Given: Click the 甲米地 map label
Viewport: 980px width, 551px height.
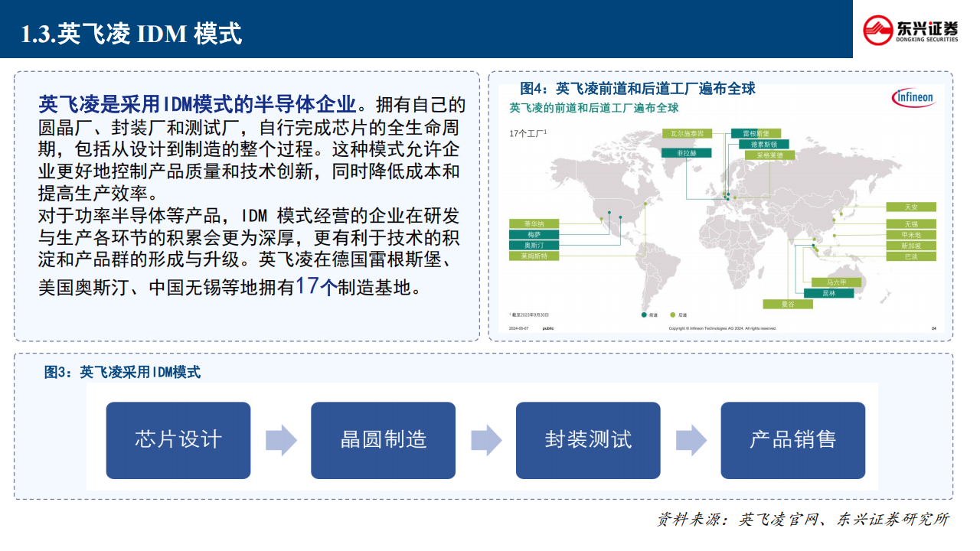Looking at the screenshot, I should (x=910, y=235).
